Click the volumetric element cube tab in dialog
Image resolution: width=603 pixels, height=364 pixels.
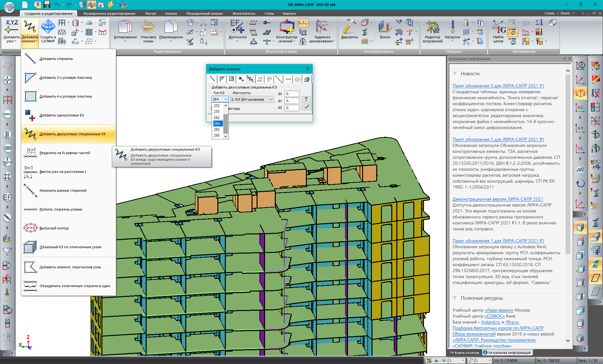click(307, 79)
